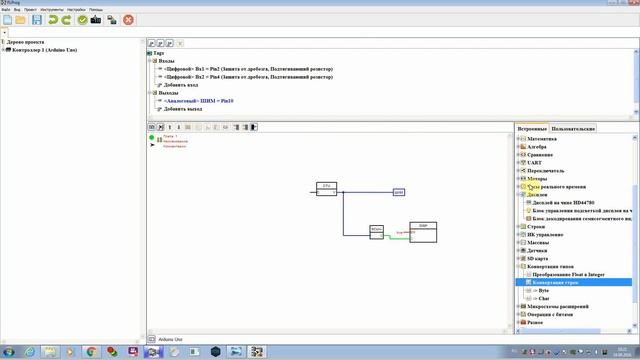Screen dimensions: 640x360
Task: Select the Bx1 = Pin2 digital input entry
Action: [x=248, y=69]
